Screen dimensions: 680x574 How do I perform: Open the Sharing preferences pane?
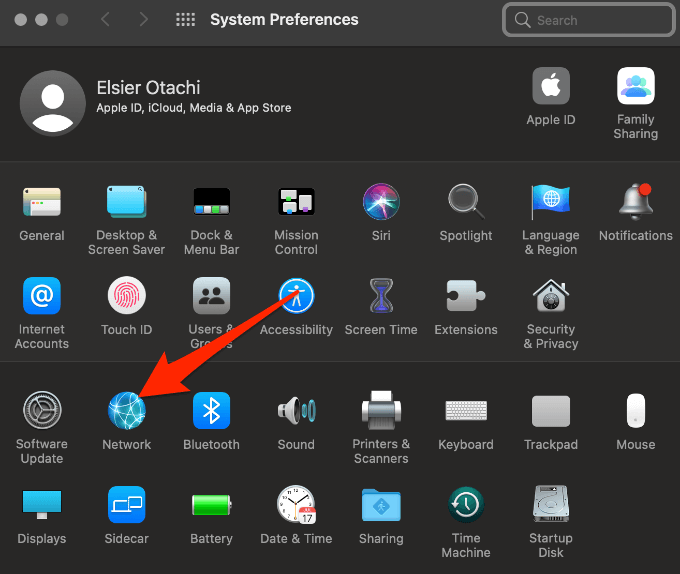pos(381,505)
